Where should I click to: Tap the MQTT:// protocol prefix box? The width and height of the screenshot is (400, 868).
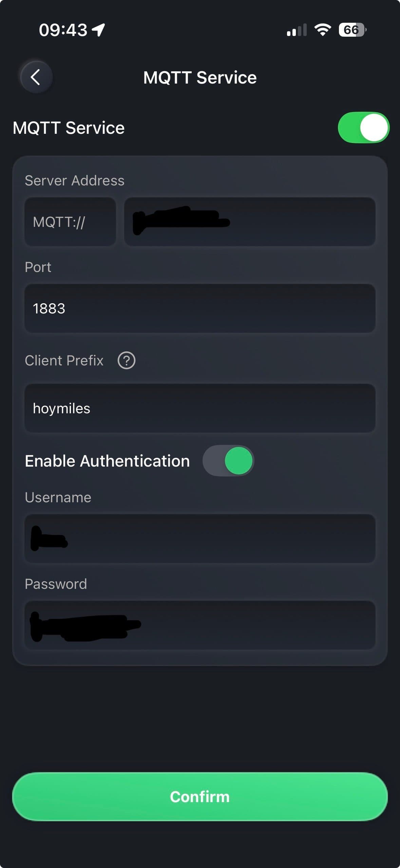click(x=70, y=222)
